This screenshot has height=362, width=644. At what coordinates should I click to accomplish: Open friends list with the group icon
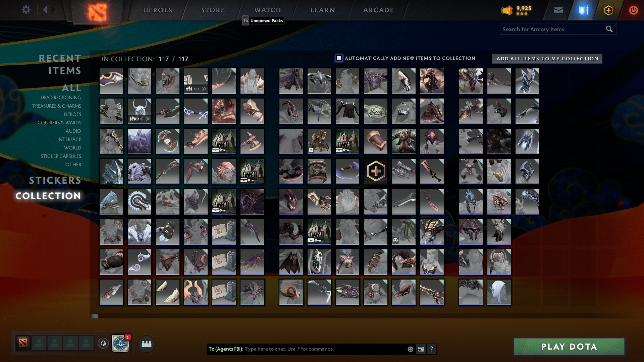point(147,344)
